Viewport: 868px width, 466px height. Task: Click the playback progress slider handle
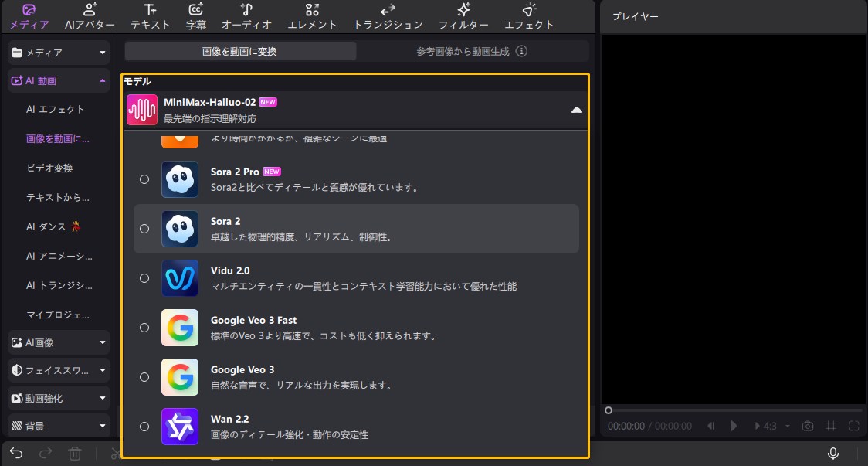click(x=609, y=411)
